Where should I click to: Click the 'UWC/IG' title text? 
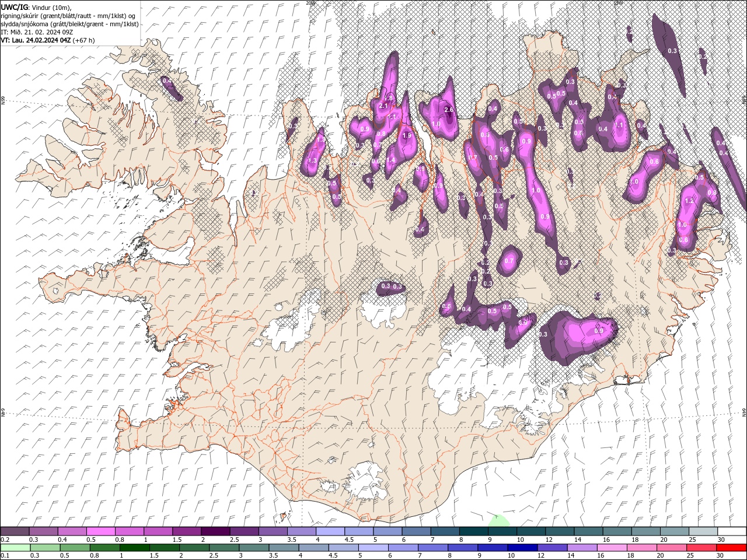click(x=15, y=6)
